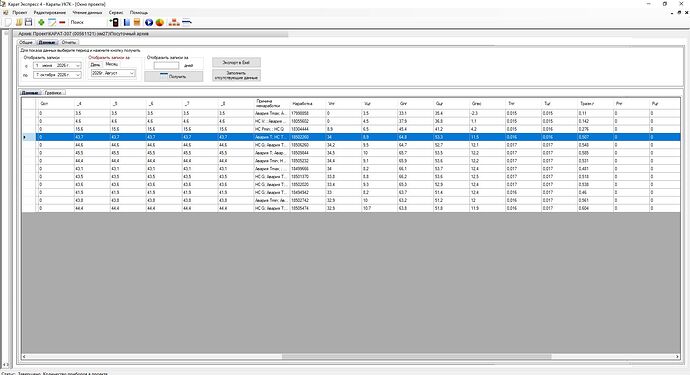Remove item using the red minus icon
690x375 pixels.
62,22
